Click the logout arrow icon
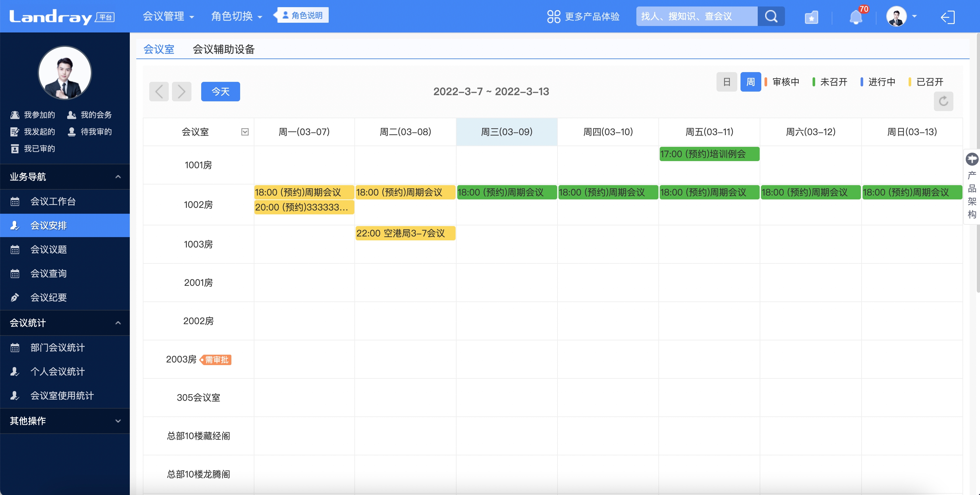The image size is (980, 495). pyautogui.click(x=948, y=17)
